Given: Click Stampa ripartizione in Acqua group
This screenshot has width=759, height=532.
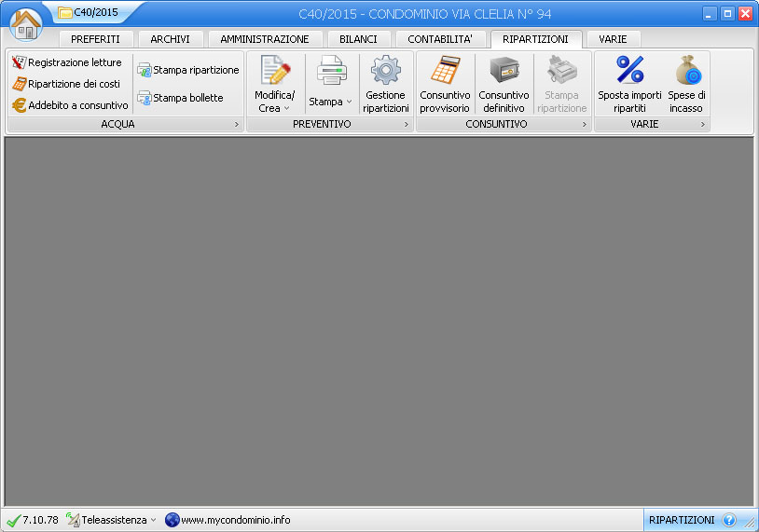Looking at the screenshot, I should 188,70.
